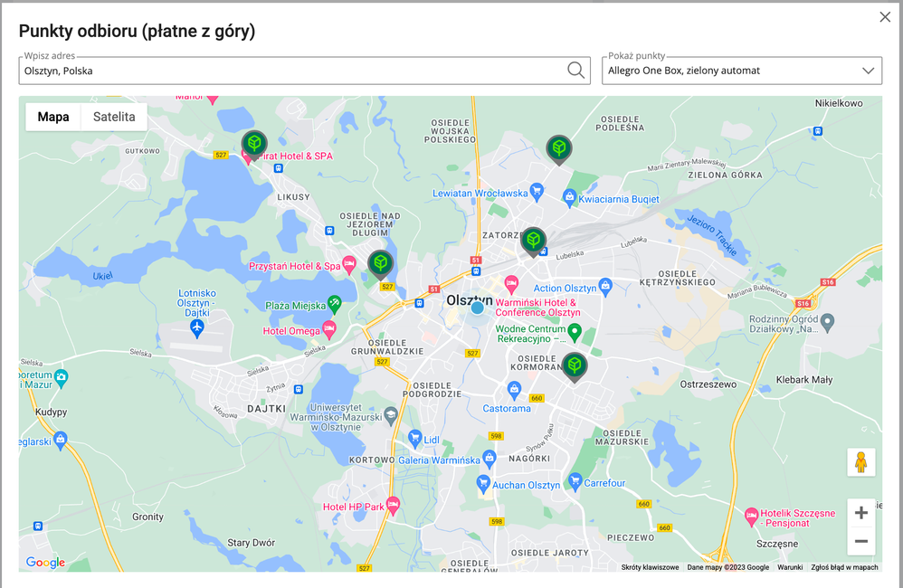Zoom out the map with minus button
Image resolution: width=903 pixels, height=588 pixels.
pos(861,541)
